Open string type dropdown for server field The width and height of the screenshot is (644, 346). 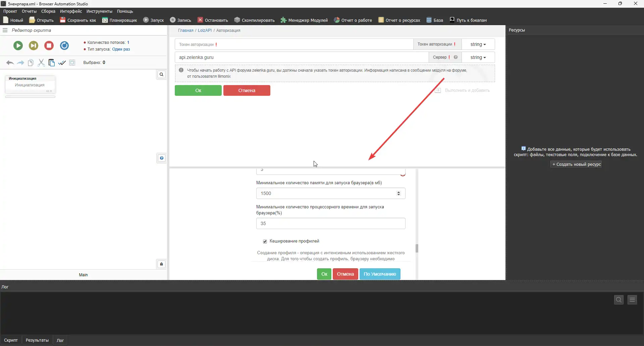(x=478, y=57)
